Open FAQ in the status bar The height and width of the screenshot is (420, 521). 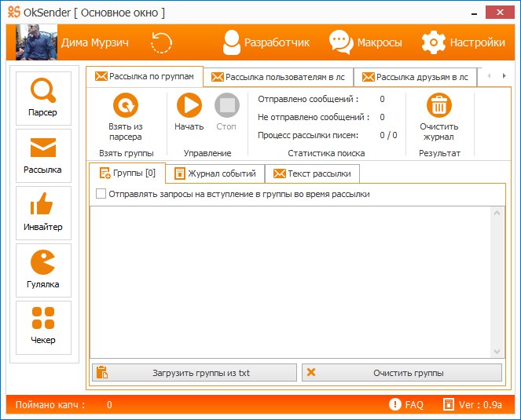click(x=406, y=404)
